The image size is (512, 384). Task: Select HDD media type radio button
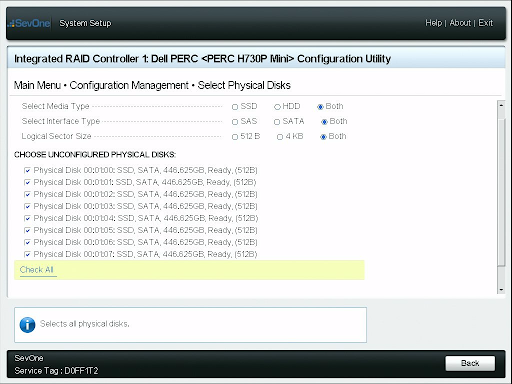coord(277,107)
